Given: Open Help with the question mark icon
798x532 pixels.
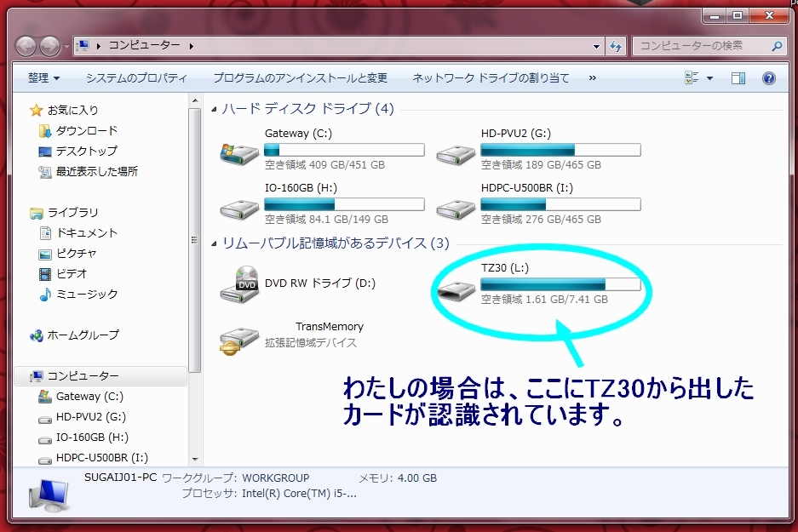Looking at the screenshot, I should point(769,77).
